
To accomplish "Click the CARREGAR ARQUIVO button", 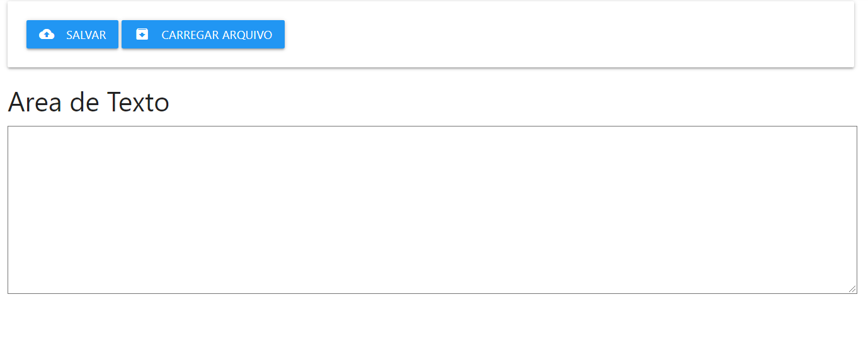I will click(x=203, y=35).
